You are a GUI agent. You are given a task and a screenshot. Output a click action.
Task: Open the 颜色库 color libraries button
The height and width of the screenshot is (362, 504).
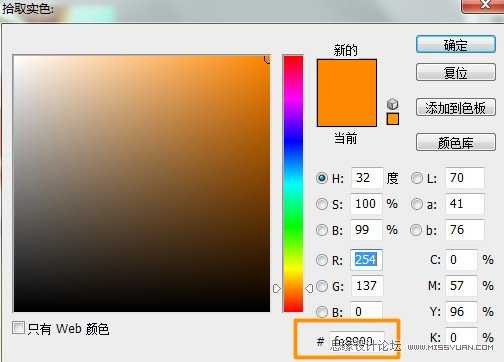(x=456, y=143)
